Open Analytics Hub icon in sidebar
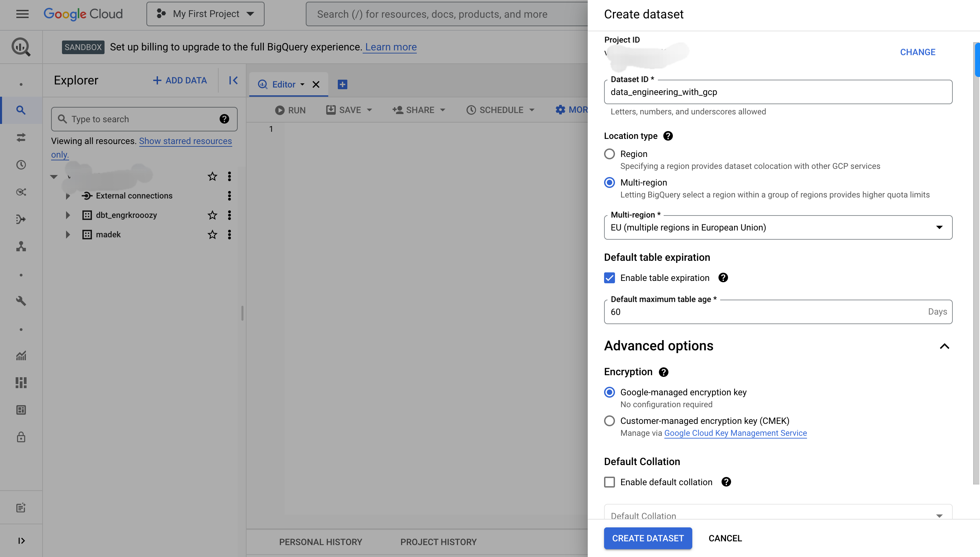 click(x=21, y=192)
